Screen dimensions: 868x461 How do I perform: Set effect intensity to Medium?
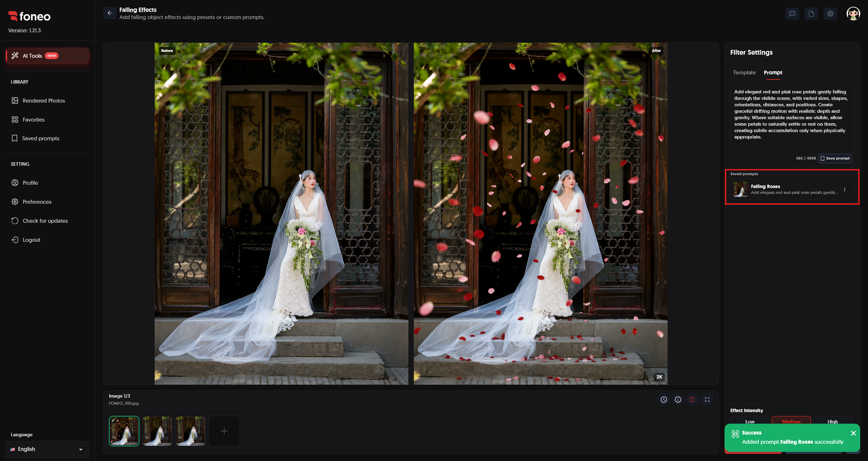tap(791, 421)
